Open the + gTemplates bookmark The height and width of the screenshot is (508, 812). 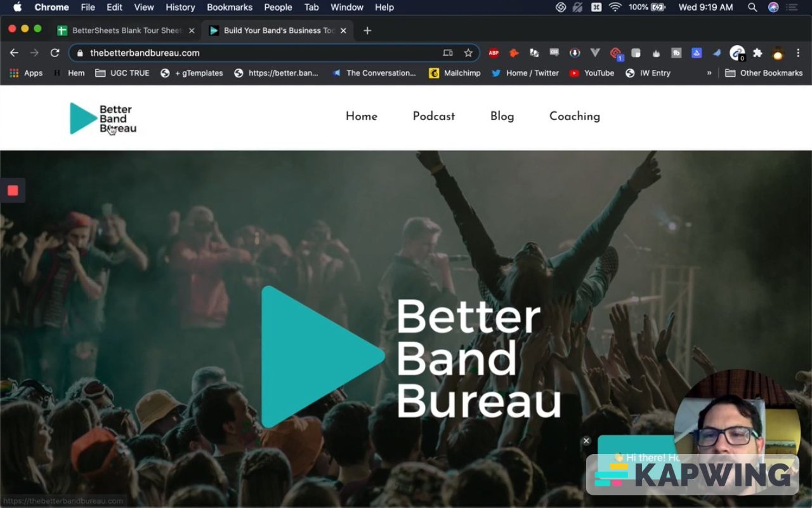192,73
